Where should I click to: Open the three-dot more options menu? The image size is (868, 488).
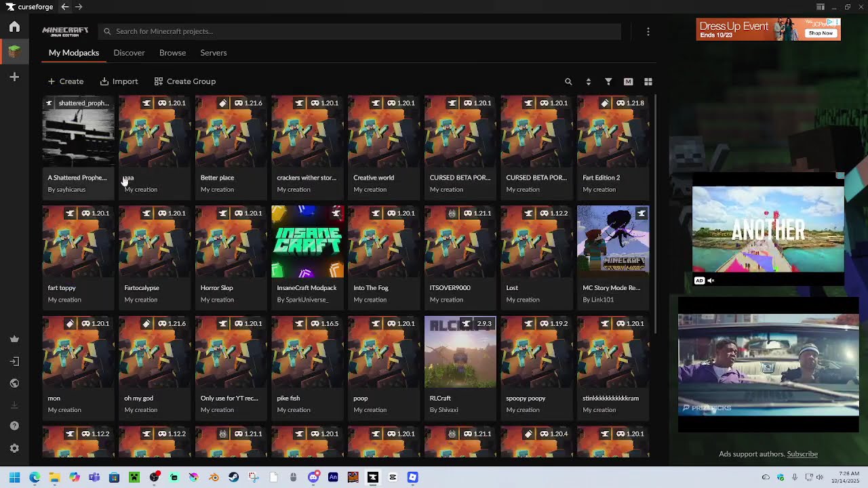[x=648, y=31]
